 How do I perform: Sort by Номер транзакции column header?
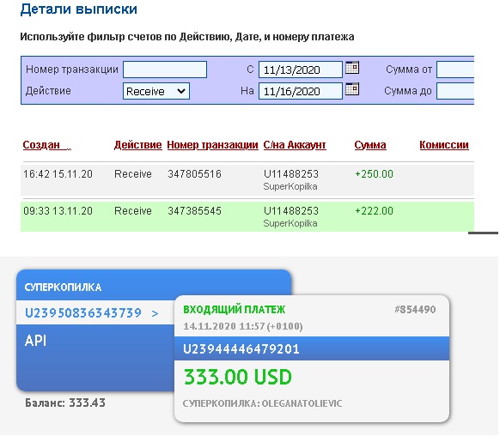212,145
